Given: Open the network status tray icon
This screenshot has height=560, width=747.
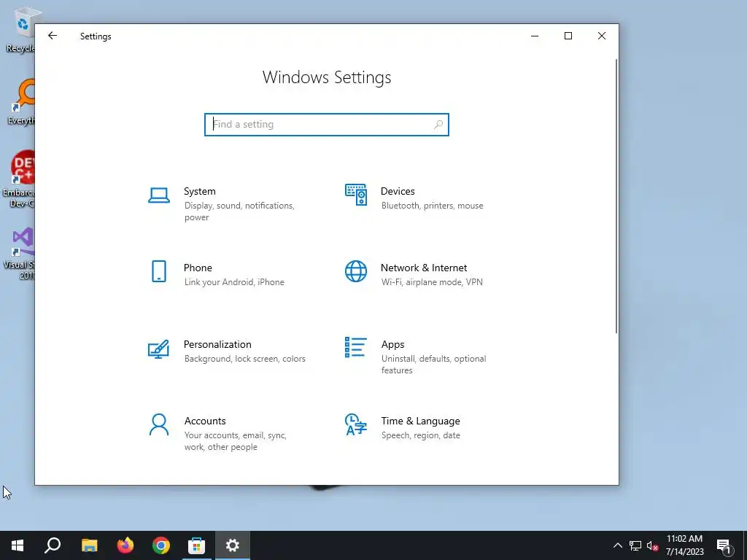Looking at the screenshot, I should 635,545.
